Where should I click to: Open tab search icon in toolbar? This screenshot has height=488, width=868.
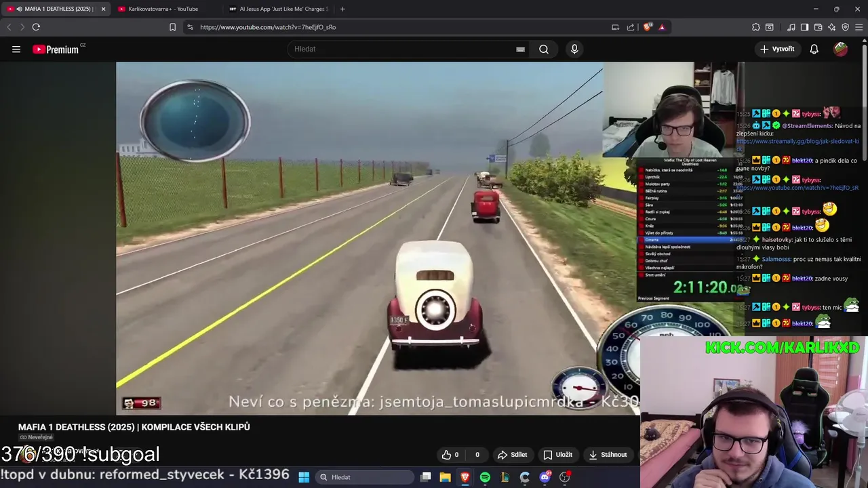770,27
